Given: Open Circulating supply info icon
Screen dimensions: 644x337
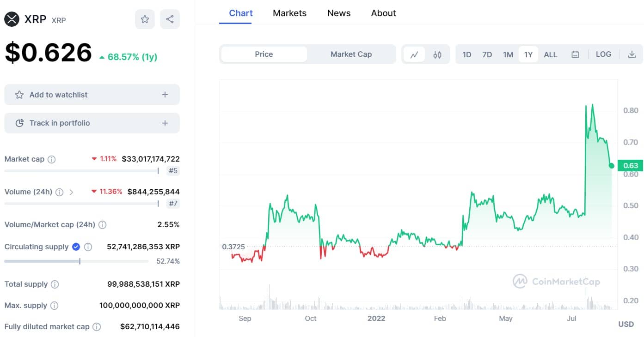Looking at the screenshot, I should 88,247.
